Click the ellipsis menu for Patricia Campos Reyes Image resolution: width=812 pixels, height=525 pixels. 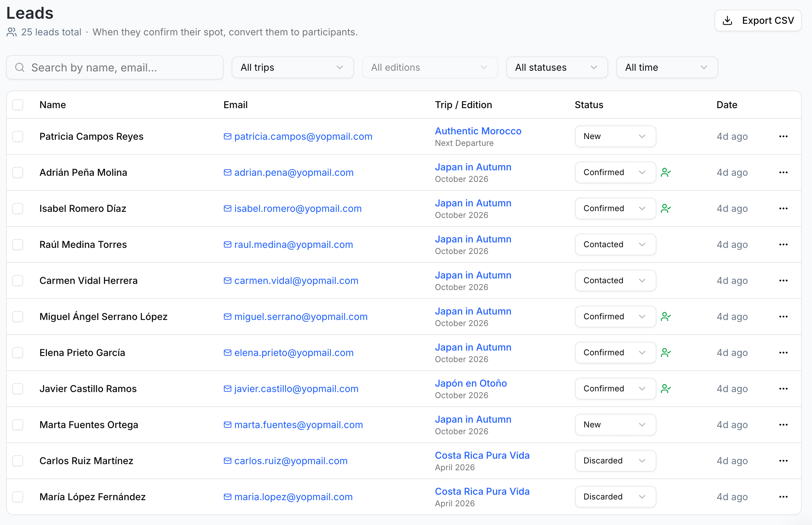point(783,136)
